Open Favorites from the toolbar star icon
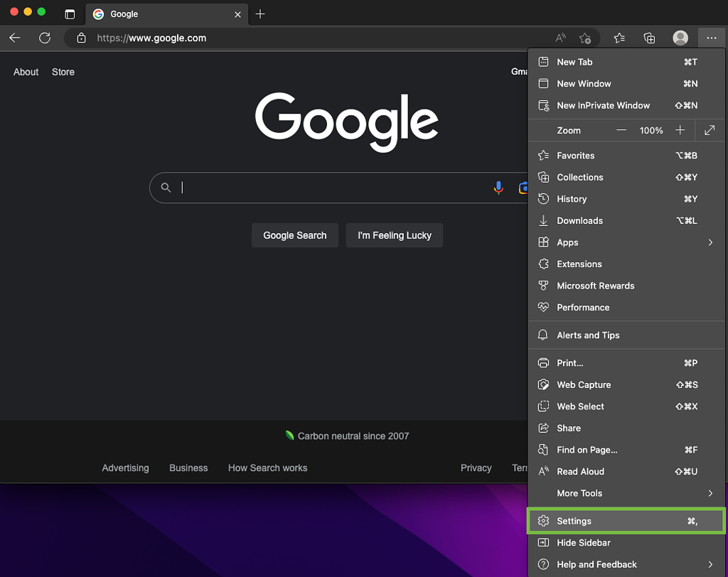Viewport: 728px width, 577px height. 619,38
